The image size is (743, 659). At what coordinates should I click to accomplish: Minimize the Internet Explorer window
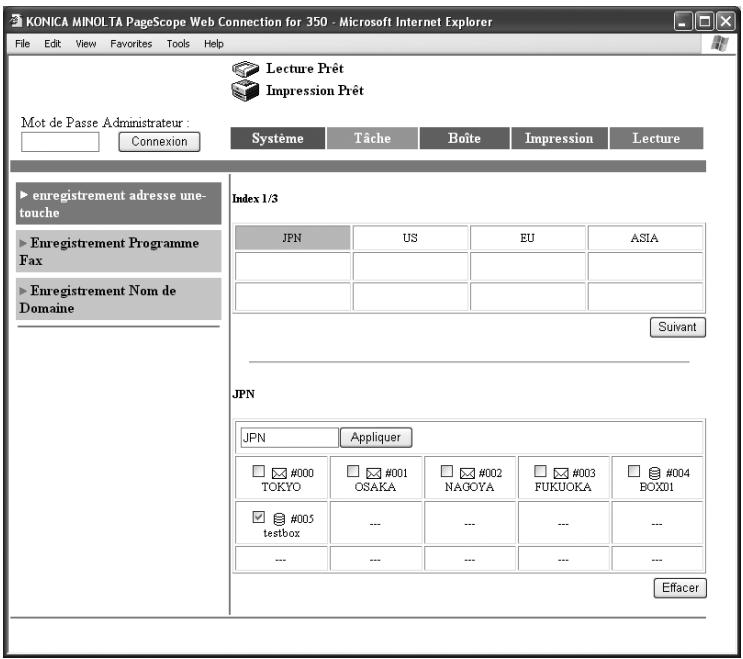(x=683, y=22)
